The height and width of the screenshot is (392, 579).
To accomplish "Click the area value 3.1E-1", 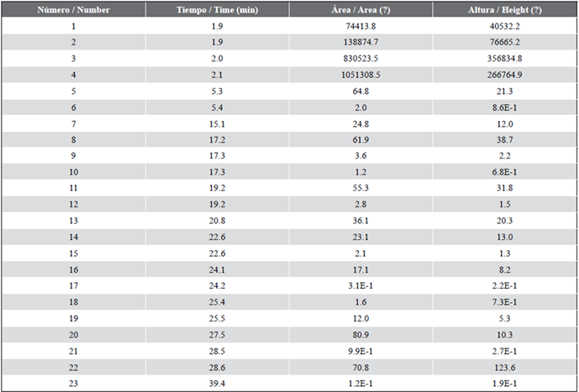I will click(x=361, y=285).
